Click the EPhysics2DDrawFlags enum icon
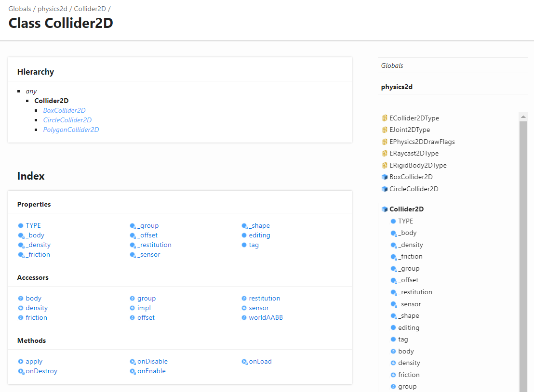This screenshot has height=392, width=534. [x=385, y=142]
